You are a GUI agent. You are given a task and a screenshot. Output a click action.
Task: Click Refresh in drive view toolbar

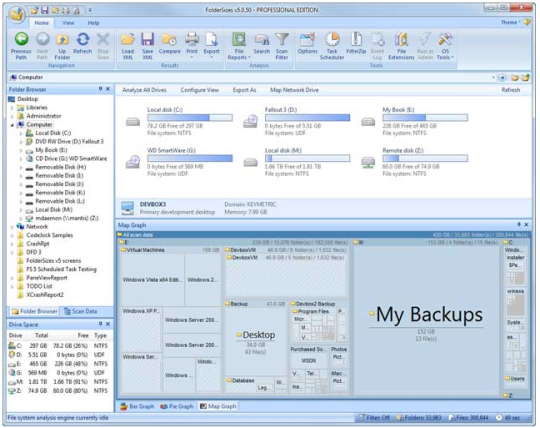point(511,90)
